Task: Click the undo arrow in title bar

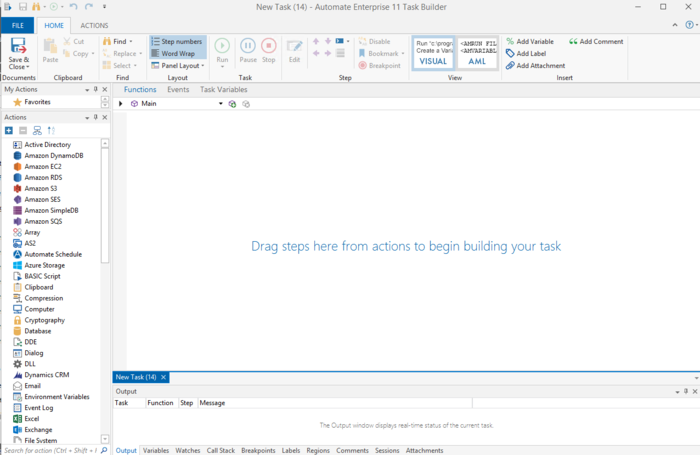Action: click(x=74, y=7)
